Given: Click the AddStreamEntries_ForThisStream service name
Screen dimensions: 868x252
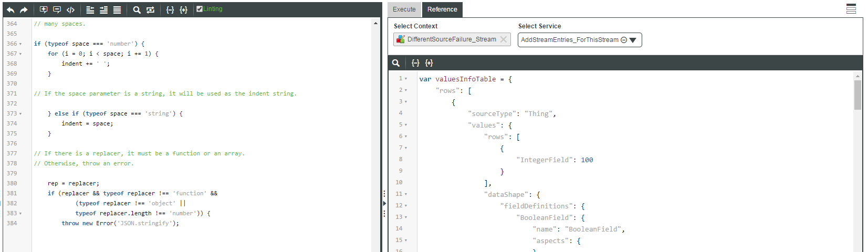Looking at the screenshot, I should click(x=570, y=40).
